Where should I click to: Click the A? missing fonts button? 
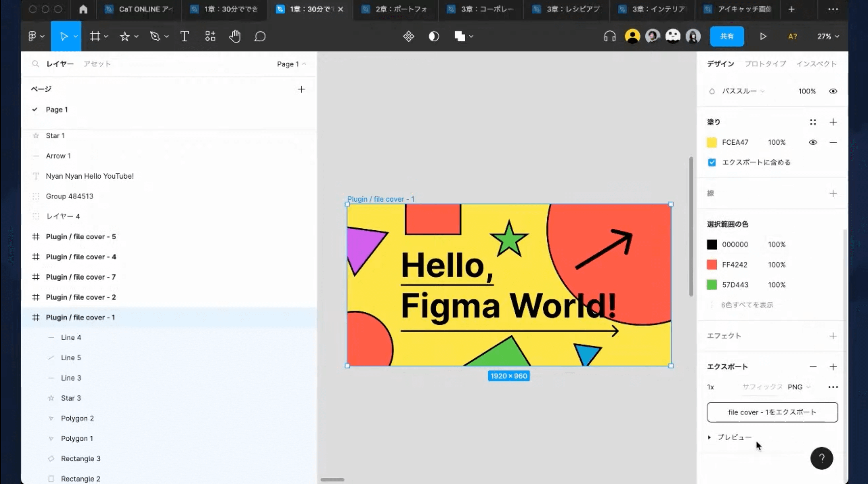tap(792, 36)
